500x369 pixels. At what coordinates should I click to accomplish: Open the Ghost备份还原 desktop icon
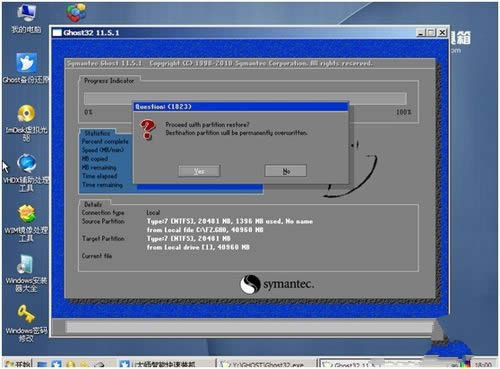[26, 68]
